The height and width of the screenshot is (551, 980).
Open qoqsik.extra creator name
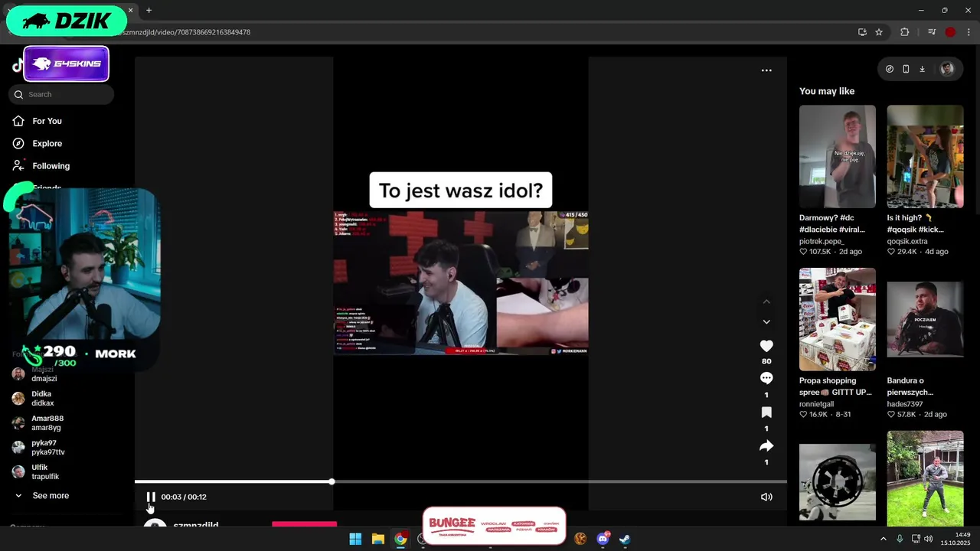[909, 241]
